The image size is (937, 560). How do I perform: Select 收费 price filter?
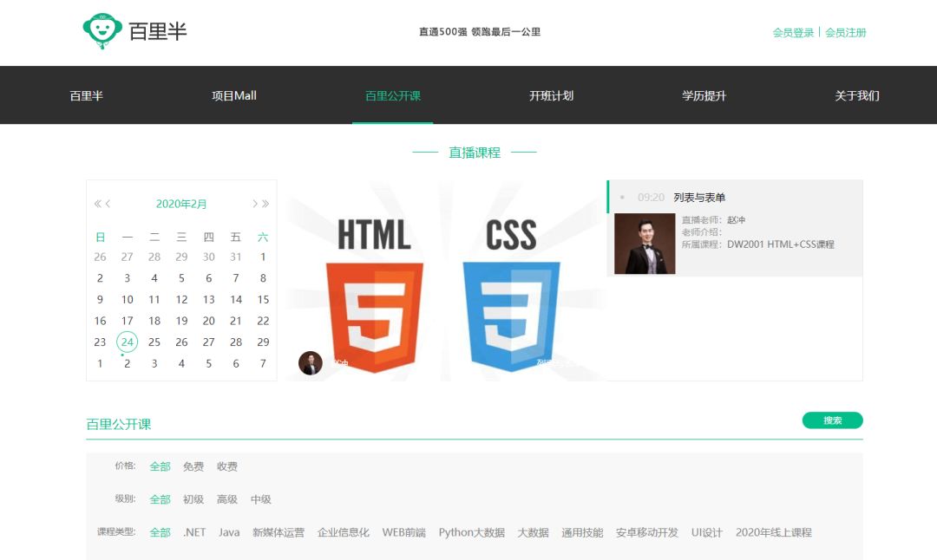[x=227, y=466]
